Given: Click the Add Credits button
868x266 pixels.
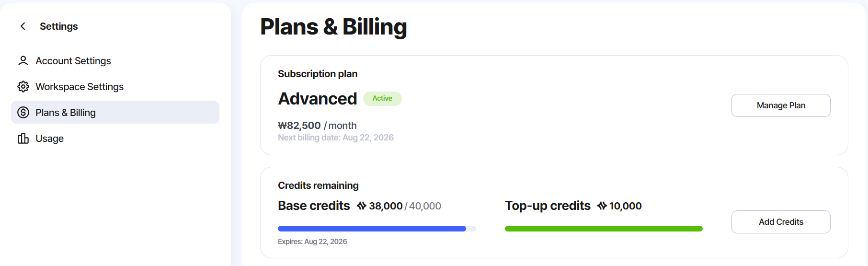Looking at the screenshot, I should click(x=781, y=222).
